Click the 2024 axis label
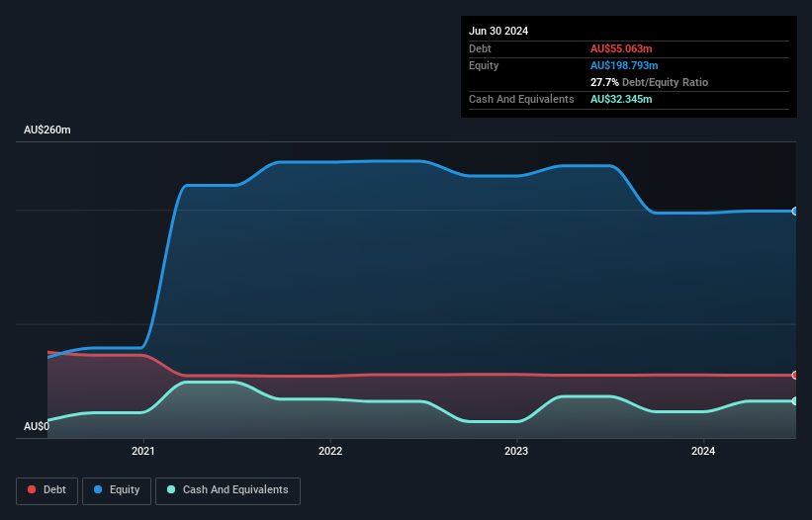The image size is (812, 520). pos(703,451)
